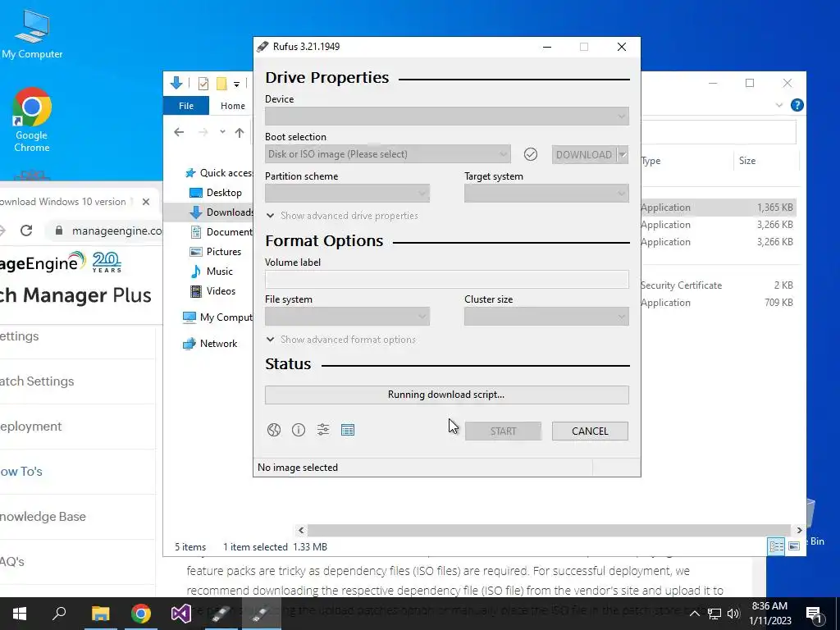Open the Target system dropdown
840x630 pixels.
pyautogui.click(x=546, y=194)
